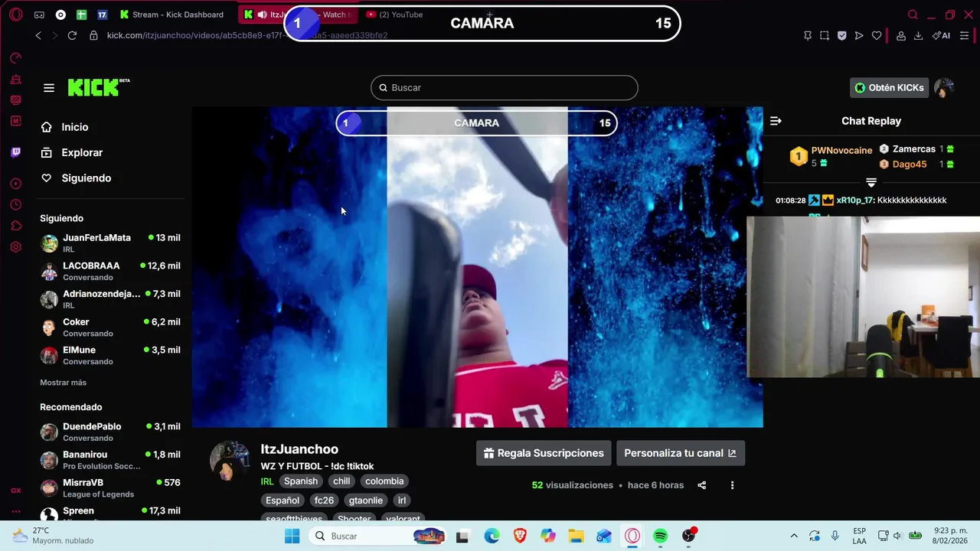Open the GX Control speedometer in sidebar
The height and width of the screenshot is (551, 980).
16,57
